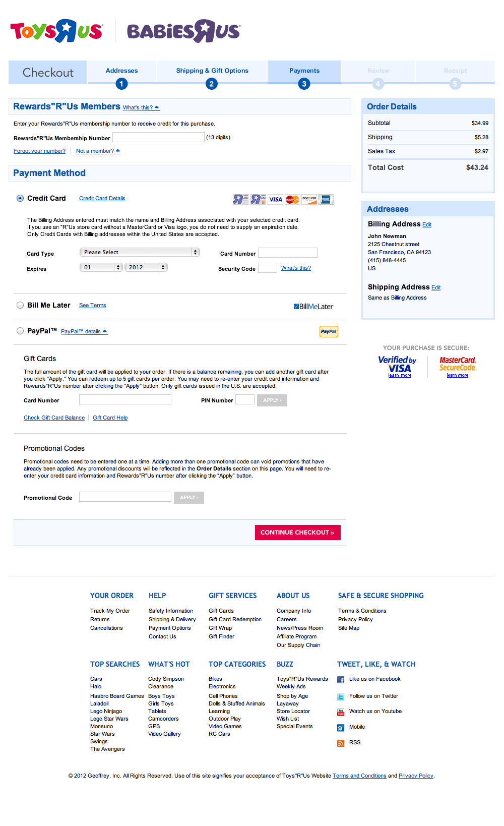This screenshot has width=504, height=826.
Task: Click the RSS feed icon
Action: (x=341, y=742)
